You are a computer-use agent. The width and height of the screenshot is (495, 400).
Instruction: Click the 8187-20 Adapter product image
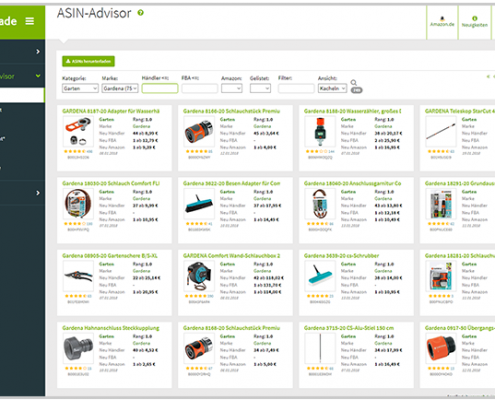pyautogui.click(x=78, y=132)
